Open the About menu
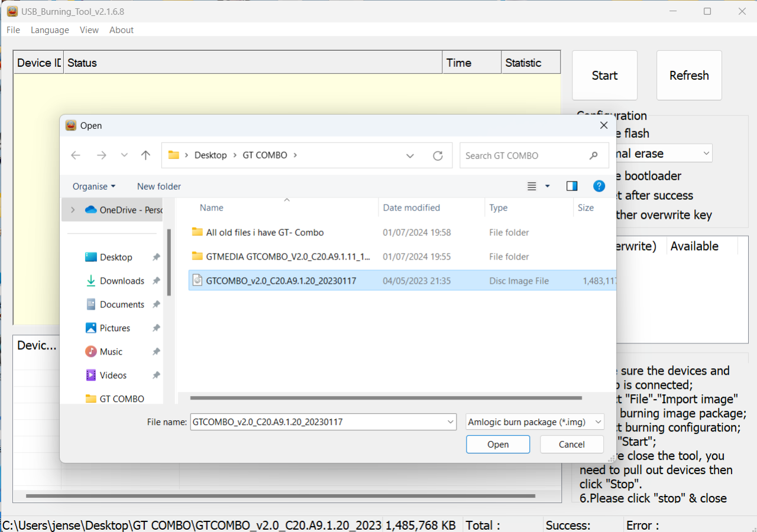Screen dimensions: 757x532 (121, 30)
